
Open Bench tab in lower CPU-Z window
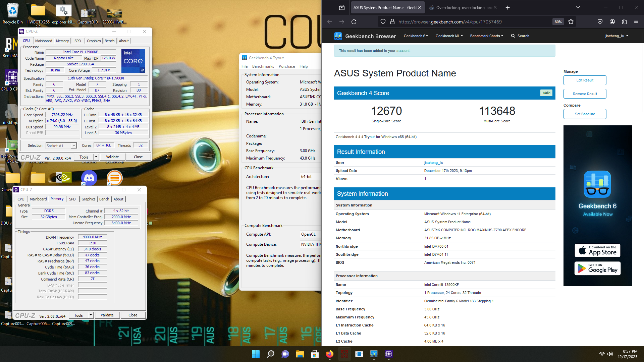pos(104,199)
